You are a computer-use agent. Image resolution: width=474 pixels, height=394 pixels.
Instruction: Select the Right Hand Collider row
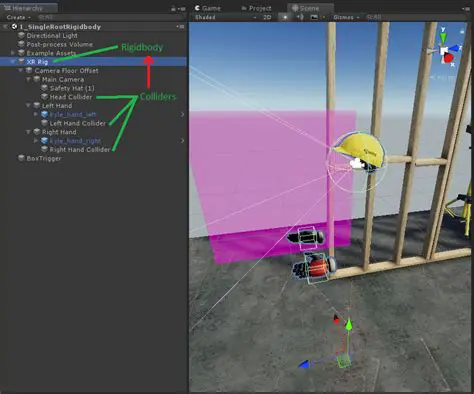[93, 149]
